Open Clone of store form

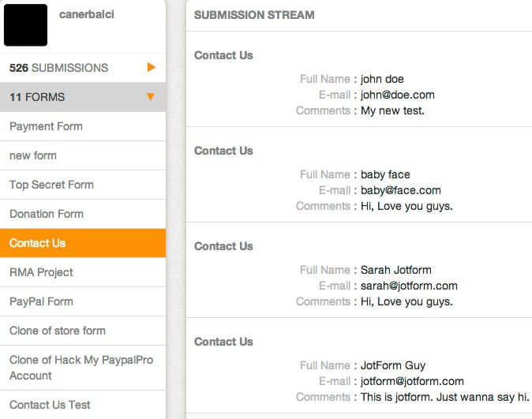[x=58, y=331]
